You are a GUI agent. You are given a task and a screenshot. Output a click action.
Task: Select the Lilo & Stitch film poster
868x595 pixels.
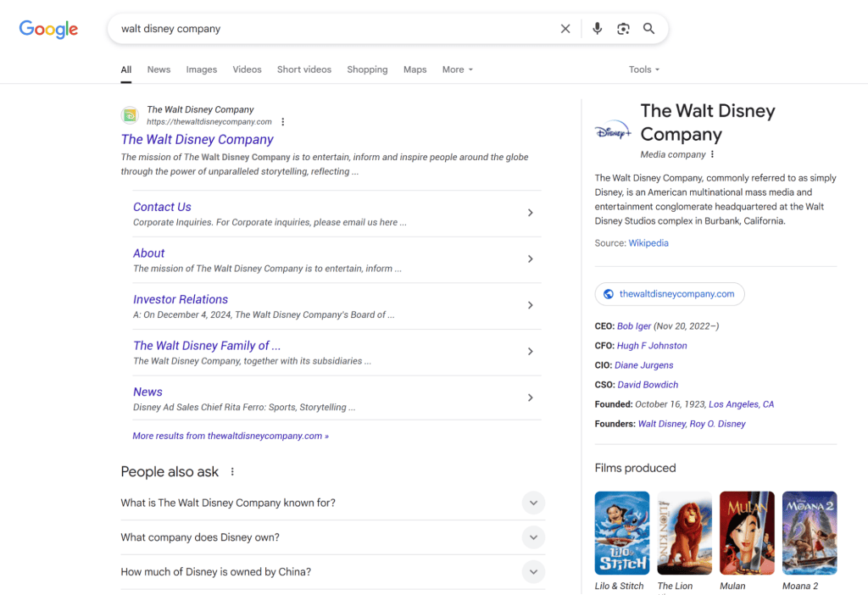pos(621,533)
